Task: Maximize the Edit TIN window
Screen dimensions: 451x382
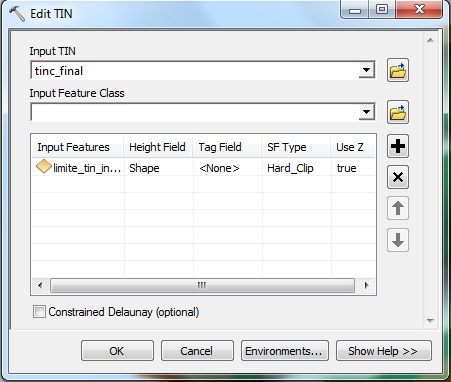Action: tap(382, 10)
